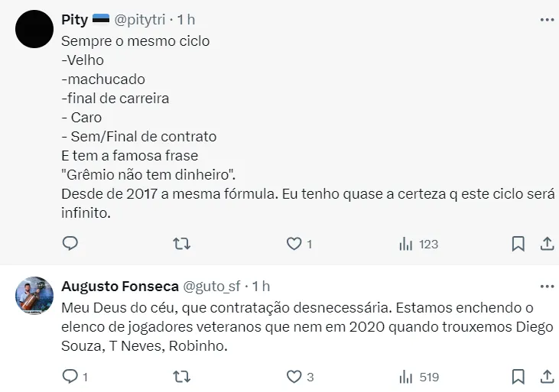Like Augusto Fonseca's tweet

point(294,376)
